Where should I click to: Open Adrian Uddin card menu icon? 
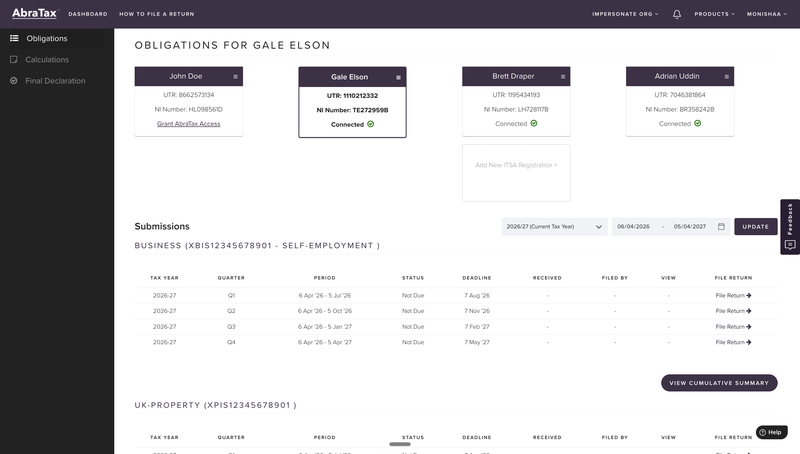727,77
